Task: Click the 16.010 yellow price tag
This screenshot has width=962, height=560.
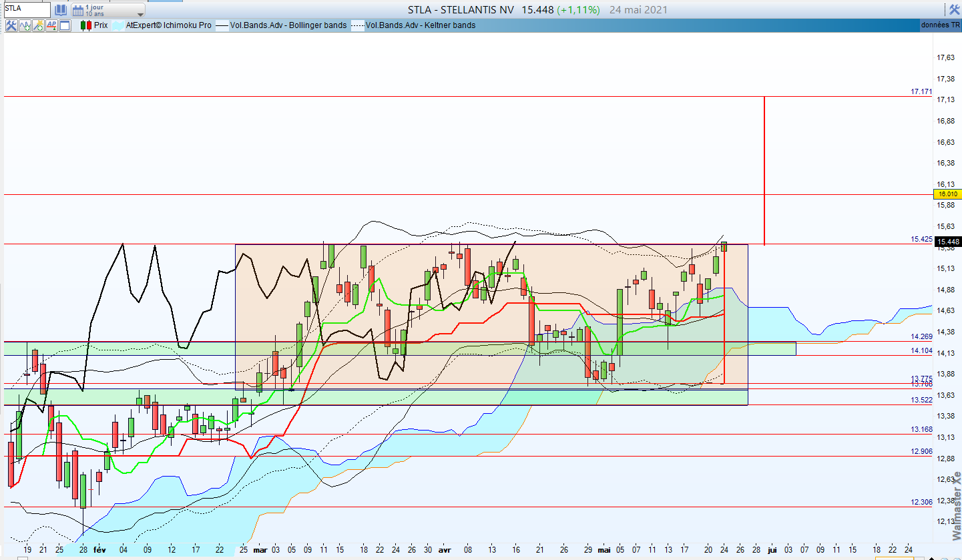Action: point(948,194)
